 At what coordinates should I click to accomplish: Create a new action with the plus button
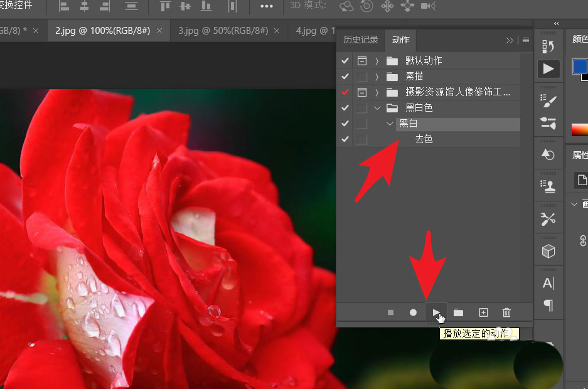pos(483,312)
